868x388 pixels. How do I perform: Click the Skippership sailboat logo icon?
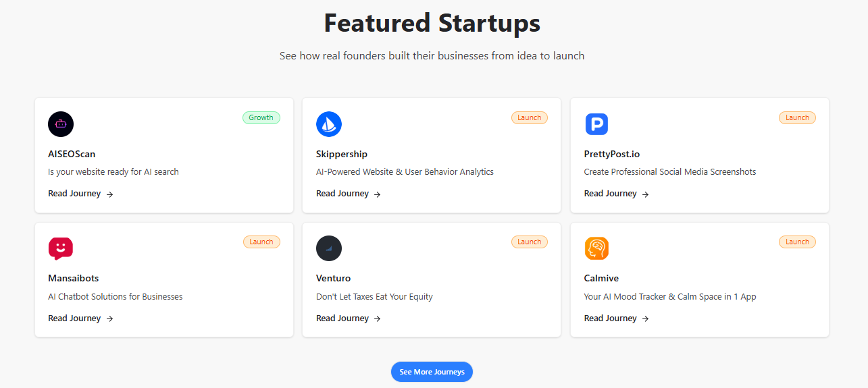pos(329,124)
